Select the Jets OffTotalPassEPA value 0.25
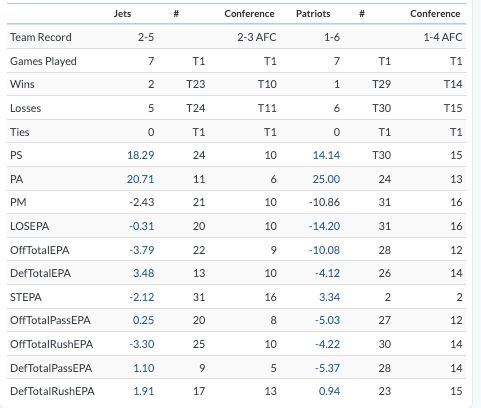Screen dimensions: 481x408 (143, 320)
